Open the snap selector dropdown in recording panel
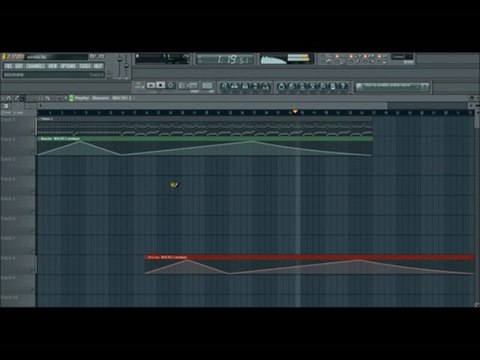This screenshot has width=480, height=360. pyautogui.click(x=402, y=57)
